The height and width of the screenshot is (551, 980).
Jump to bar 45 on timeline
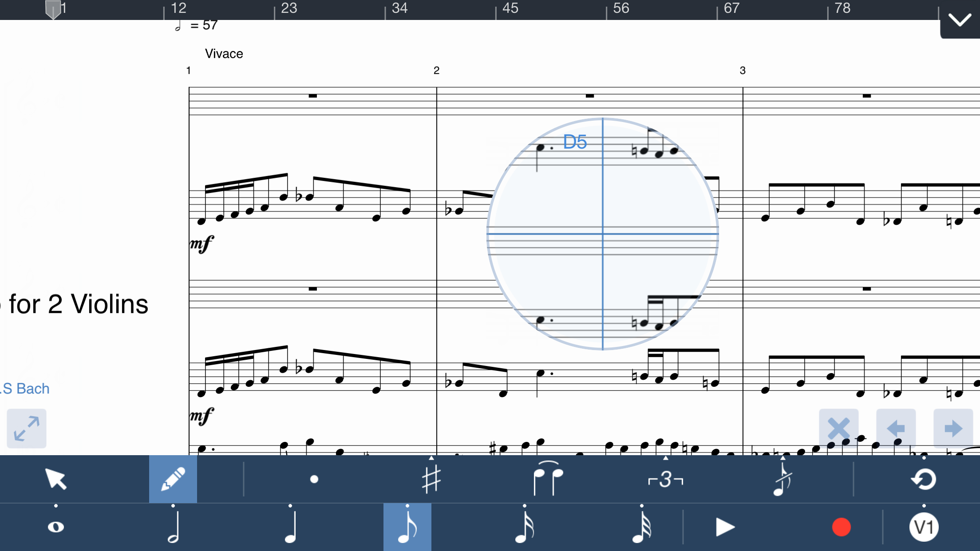510,8
